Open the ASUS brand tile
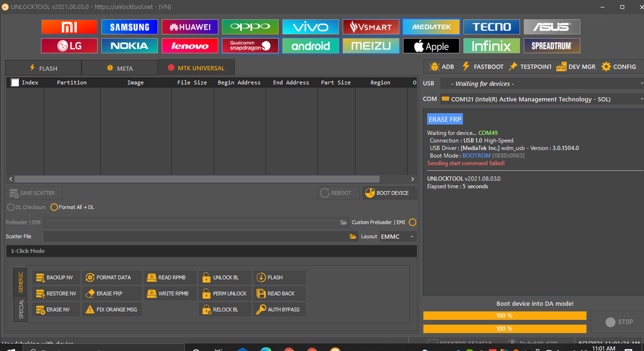The width and height of the screenshot is (644, 351). click(552, 27)
